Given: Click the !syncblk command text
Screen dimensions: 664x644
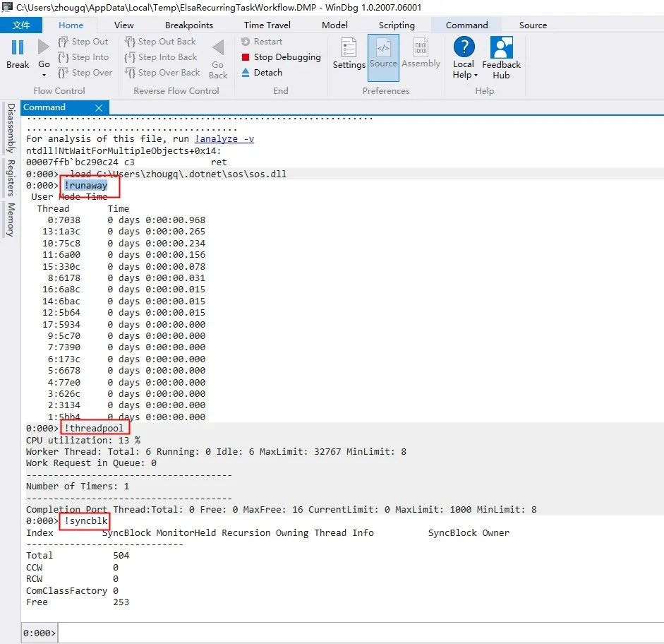Looking at the screenshot, I should click(x=86, y=520).
